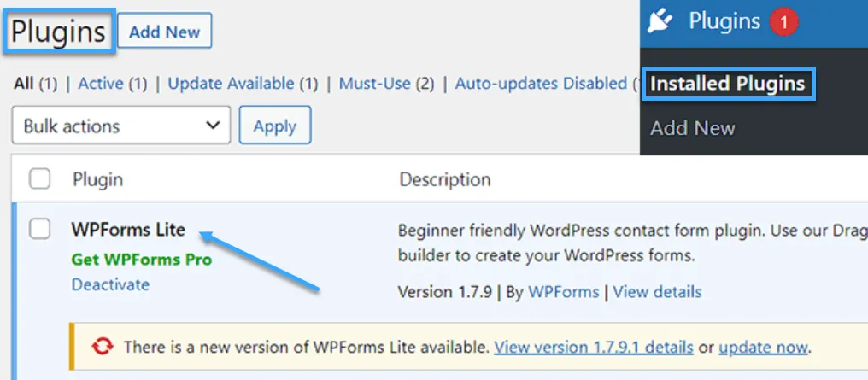Check the WPForms Lite plugin checkbox

point(40,229)
